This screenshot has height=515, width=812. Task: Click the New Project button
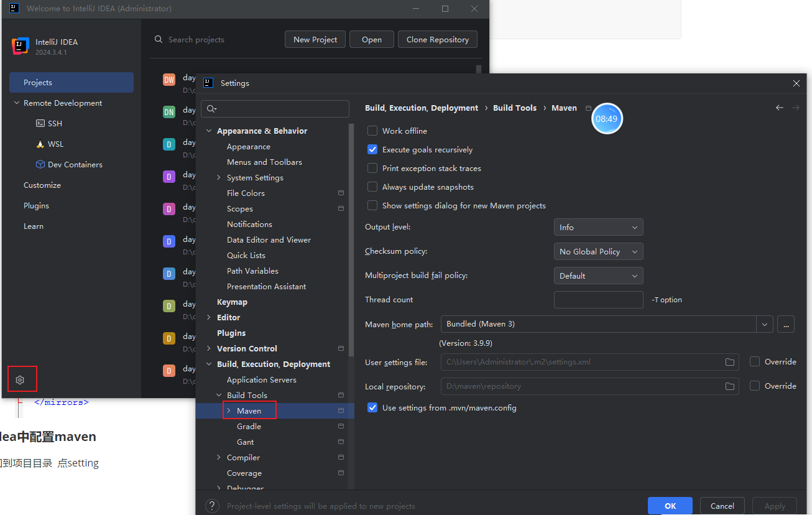[x=315, y=39]
